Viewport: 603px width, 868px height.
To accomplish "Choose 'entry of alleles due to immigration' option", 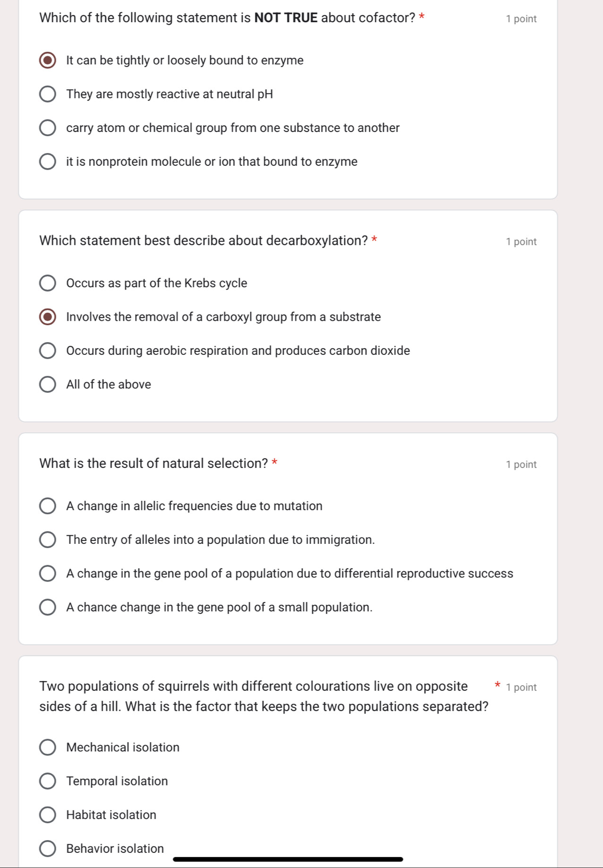I will coord(47,540).
